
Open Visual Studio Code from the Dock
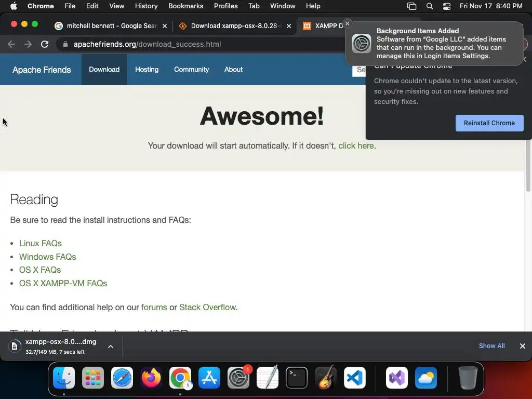pyautogui.click(x=355, y=378)
